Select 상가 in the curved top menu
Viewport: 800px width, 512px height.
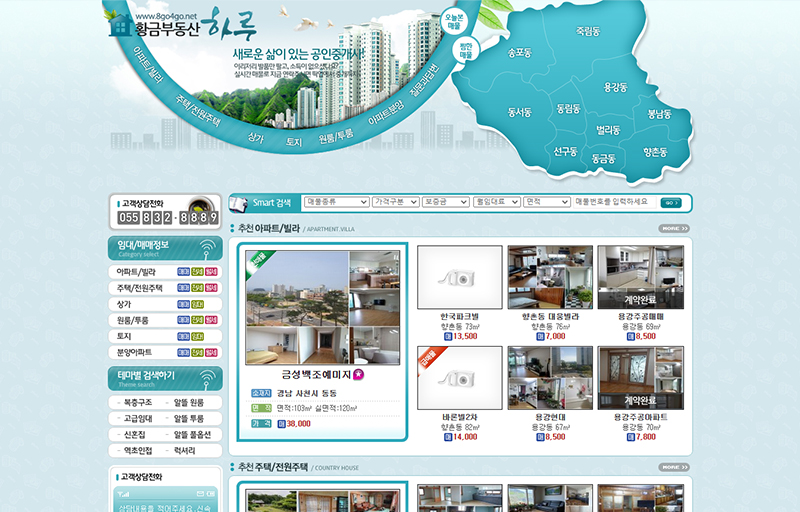[x=255, y=137]
